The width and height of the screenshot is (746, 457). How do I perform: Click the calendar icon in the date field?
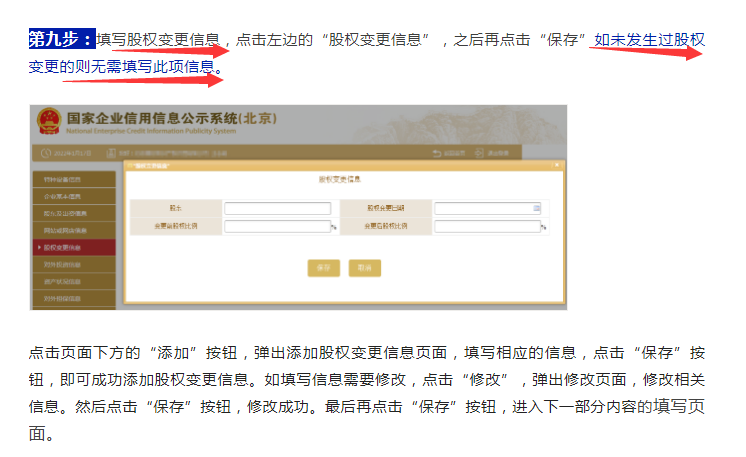[x=536, y=208]
